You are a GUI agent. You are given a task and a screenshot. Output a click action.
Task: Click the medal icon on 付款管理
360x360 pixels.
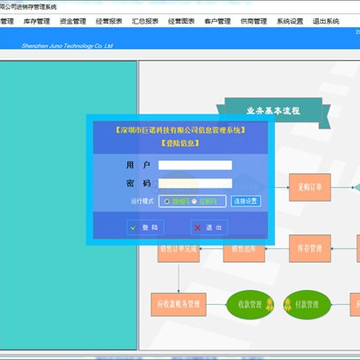pos(288,305)
